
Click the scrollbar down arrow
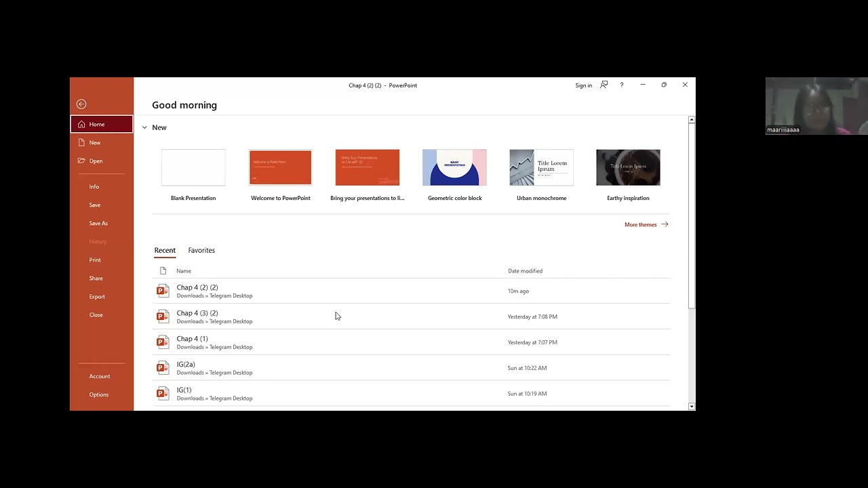click(692, 407)
